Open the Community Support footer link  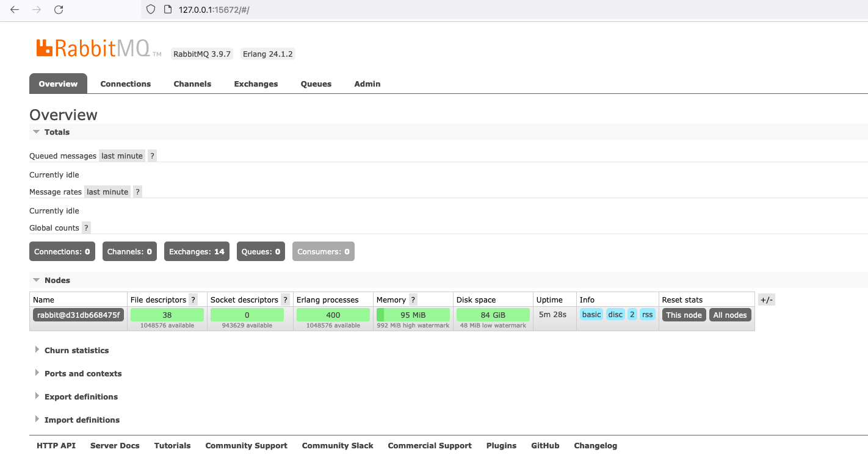(x=247, y=445)
